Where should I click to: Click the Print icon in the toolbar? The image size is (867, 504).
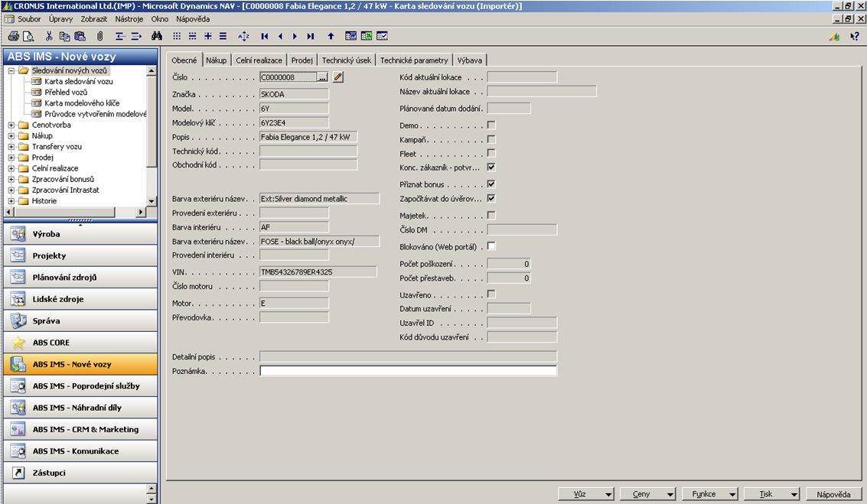click(x=13, y=37)
